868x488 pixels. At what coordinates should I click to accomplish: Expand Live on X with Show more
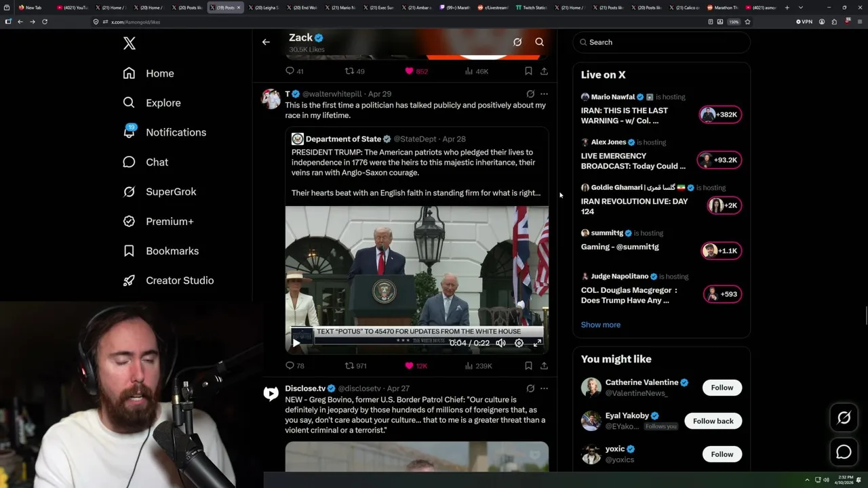601,325
